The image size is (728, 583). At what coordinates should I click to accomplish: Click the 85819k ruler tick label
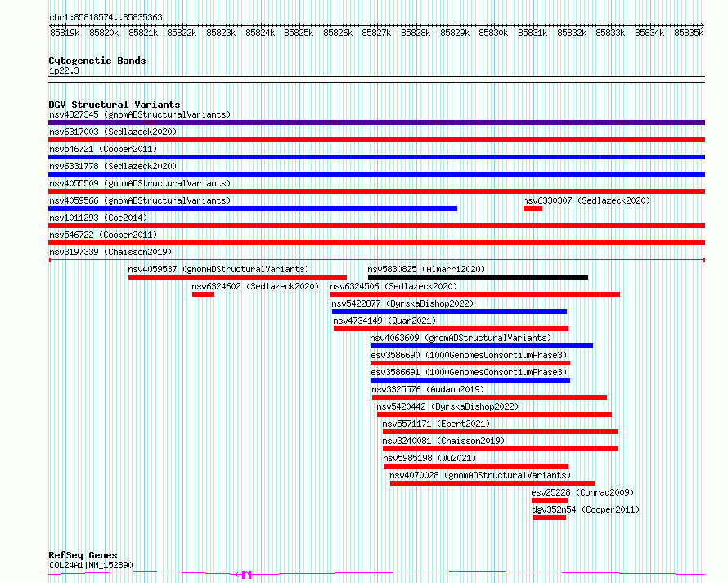[65, 33]
